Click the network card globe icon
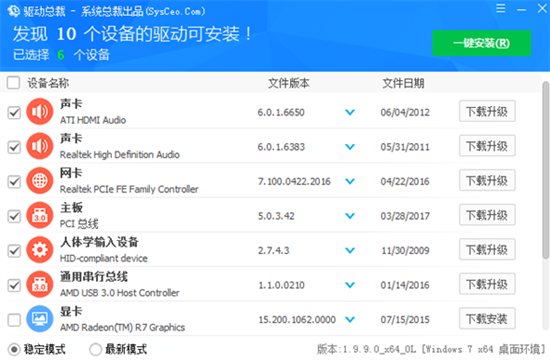Image resolution: width=550 pixels, height=361 pixels. (x=40, y=181)
